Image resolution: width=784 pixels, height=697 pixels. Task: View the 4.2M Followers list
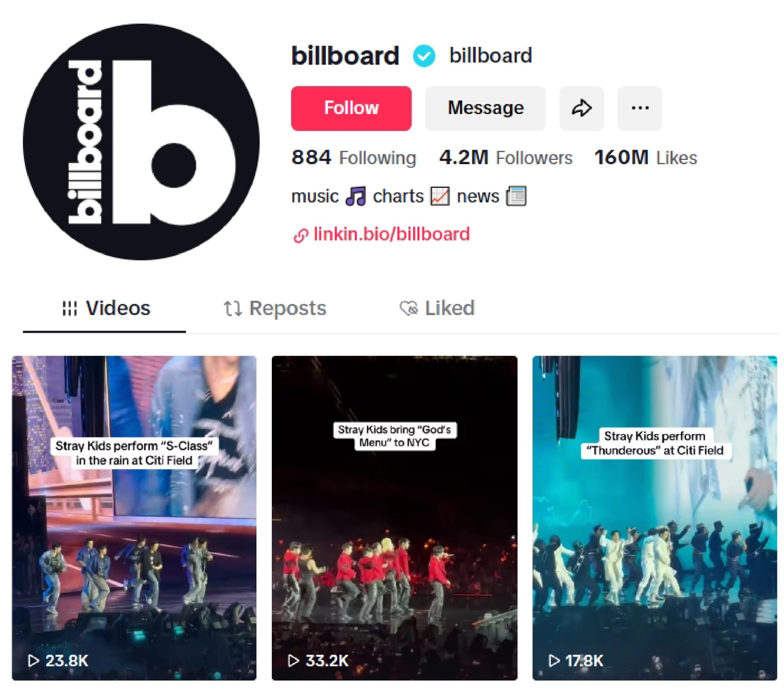pyautogui.click(x=506, y=158)
